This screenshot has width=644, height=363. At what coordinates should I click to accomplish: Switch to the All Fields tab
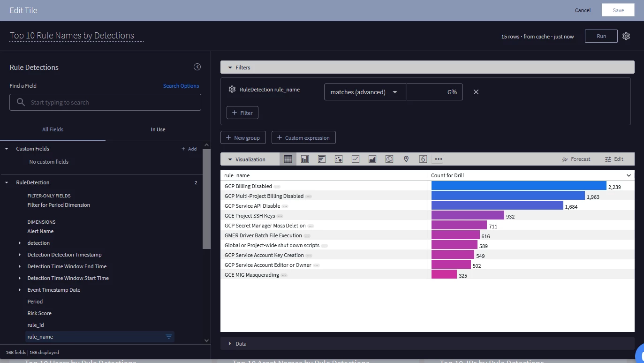(53, 129)
